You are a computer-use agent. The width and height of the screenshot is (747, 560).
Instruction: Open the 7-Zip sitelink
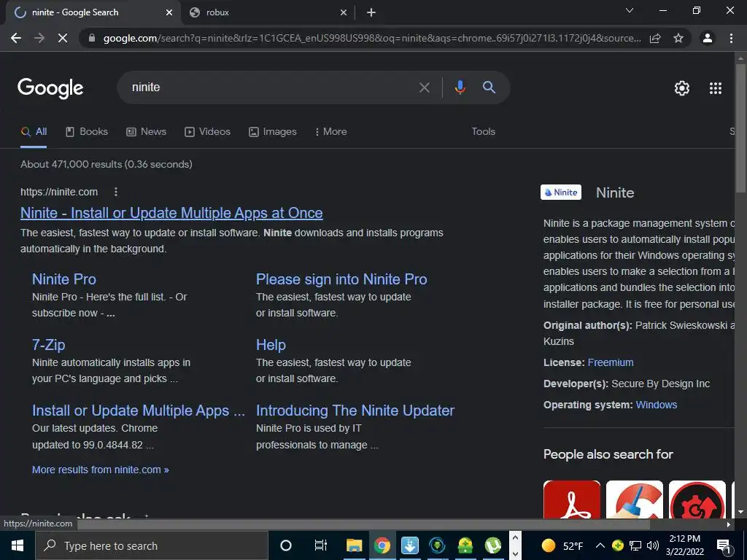point(49,345)
